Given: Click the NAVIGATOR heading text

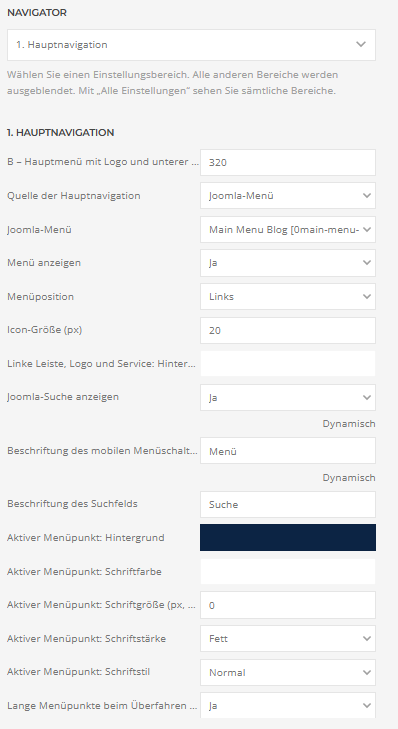Looking at the screenshot, I should coord(37,13).
